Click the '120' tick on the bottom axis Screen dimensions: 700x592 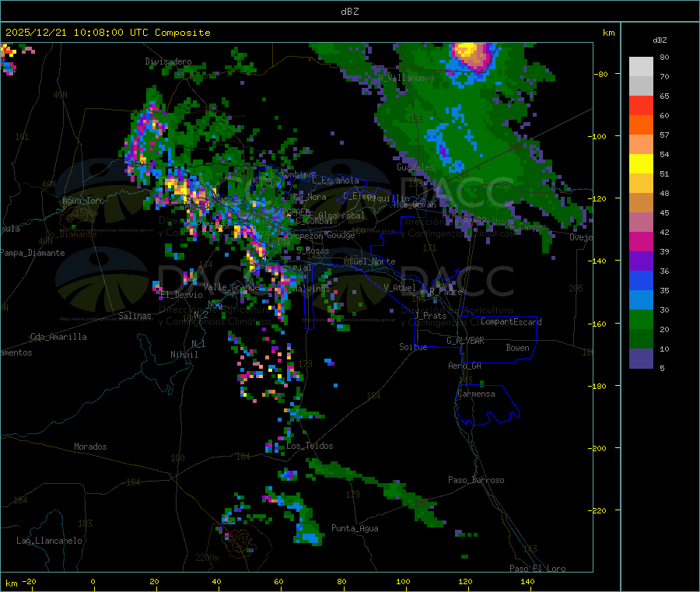[x=465, y=582]
